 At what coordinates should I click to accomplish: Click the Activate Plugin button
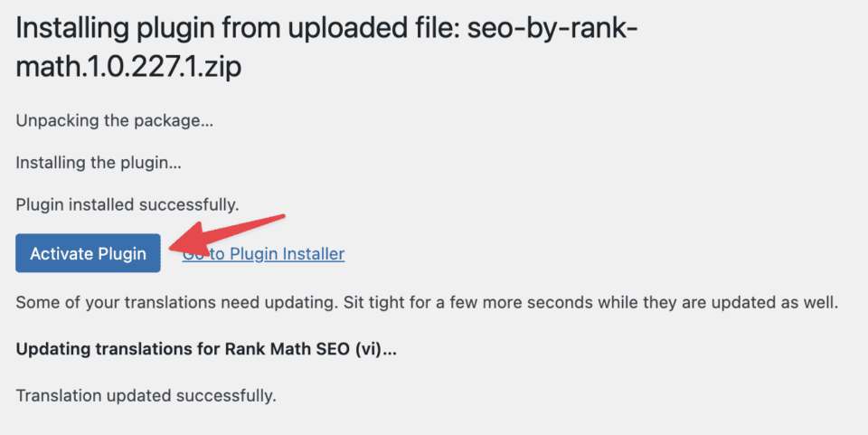pos(88,253)
